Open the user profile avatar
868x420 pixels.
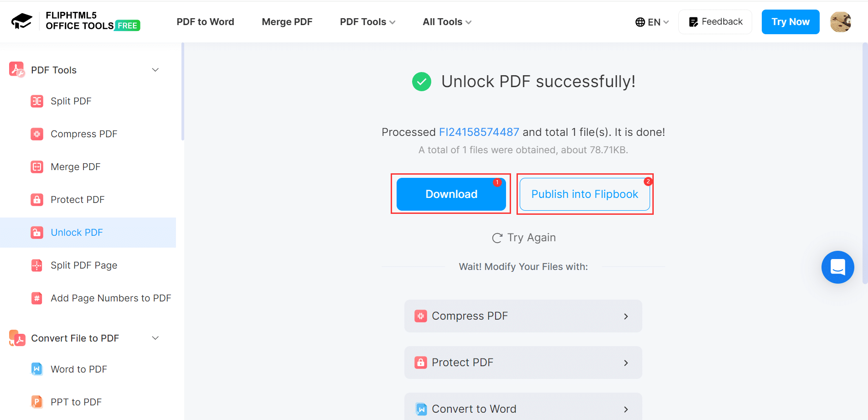click(841, 22)
